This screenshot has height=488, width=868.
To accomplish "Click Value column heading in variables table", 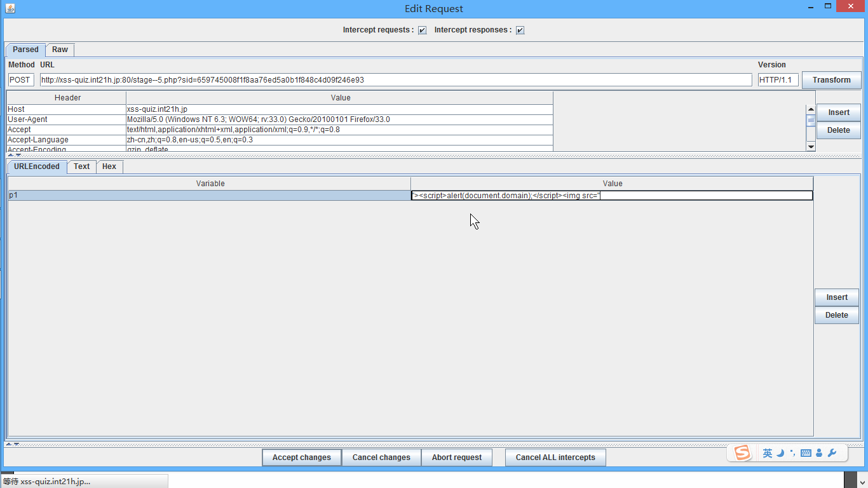I will 612,184.
